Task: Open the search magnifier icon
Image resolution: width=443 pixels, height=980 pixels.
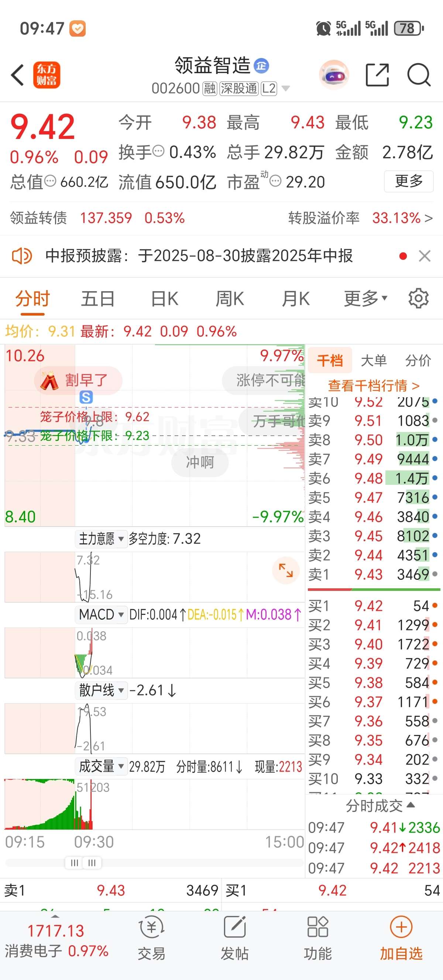Action: [x=419, y=75]
